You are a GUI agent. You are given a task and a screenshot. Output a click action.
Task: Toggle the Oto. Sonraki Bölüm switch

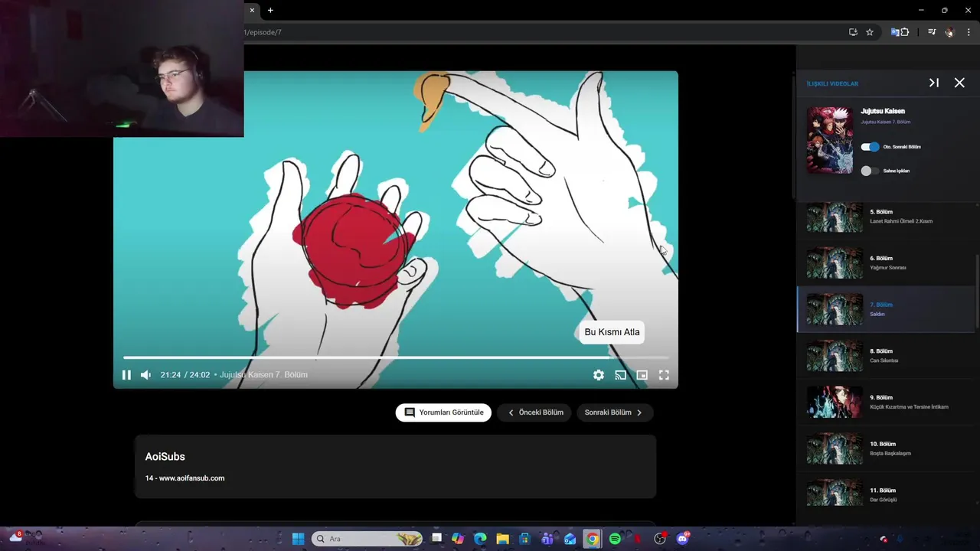tap(870, 147)
